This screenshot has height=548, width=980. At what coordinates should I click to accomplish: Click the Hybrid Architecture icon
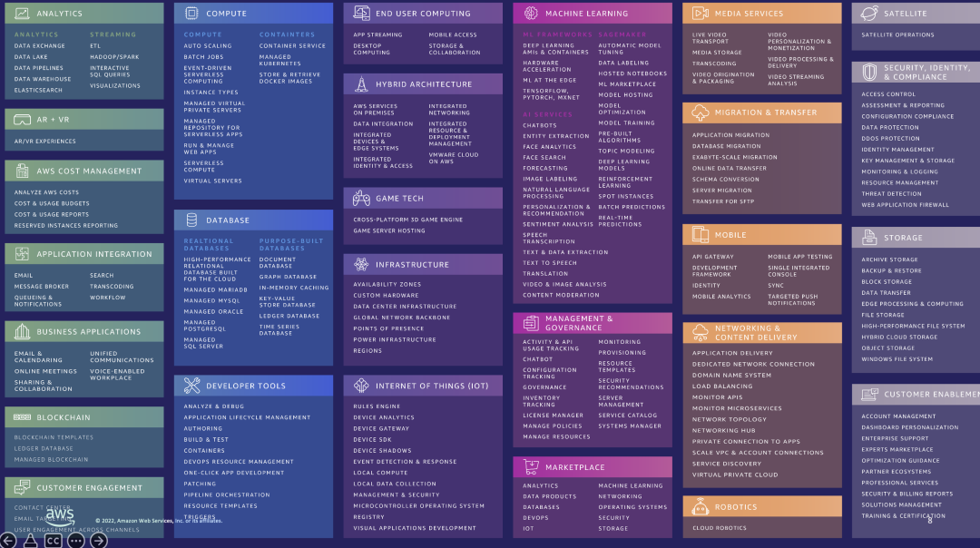[361, 83]
